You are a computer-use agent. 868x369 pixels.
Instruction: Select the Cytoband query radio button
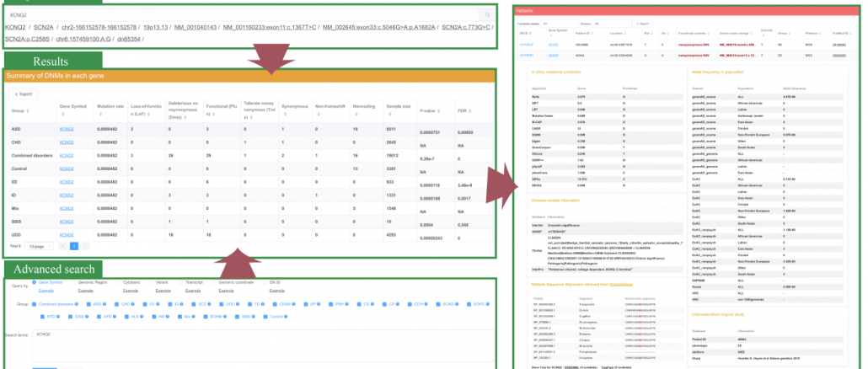(120, 282)
